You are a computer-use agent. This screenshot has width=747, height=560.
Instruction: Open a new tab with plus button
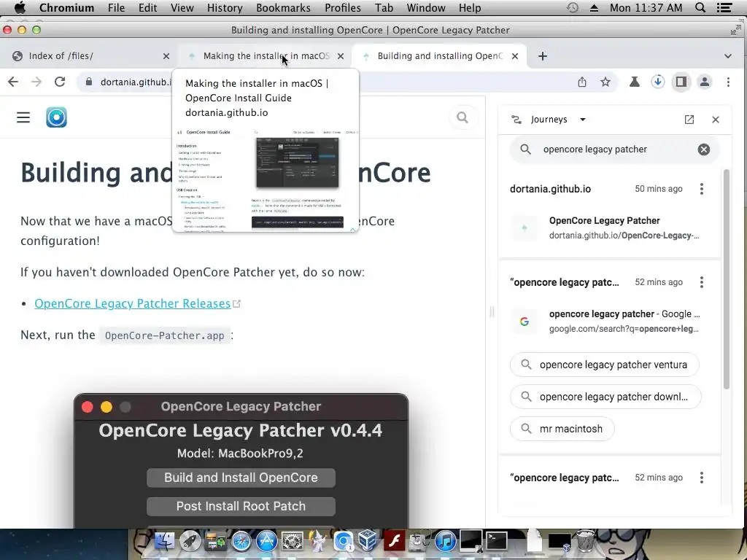543,56
